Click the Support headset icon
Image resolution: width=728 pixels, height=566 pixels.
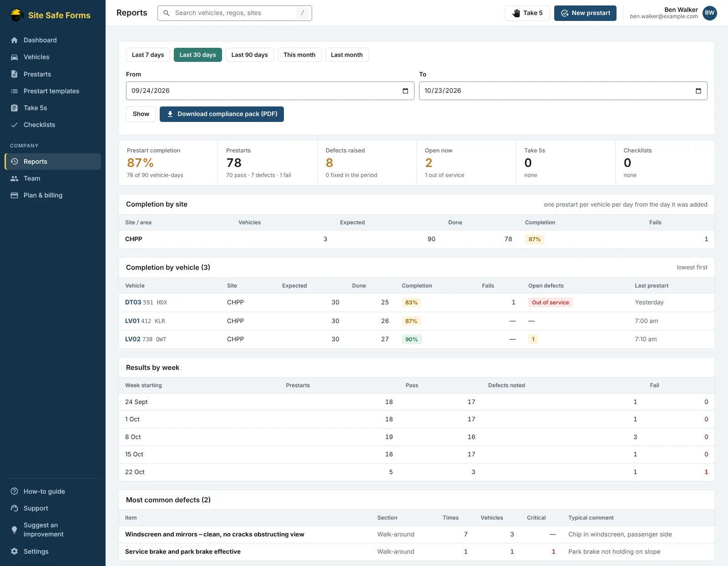coord(15,508)
